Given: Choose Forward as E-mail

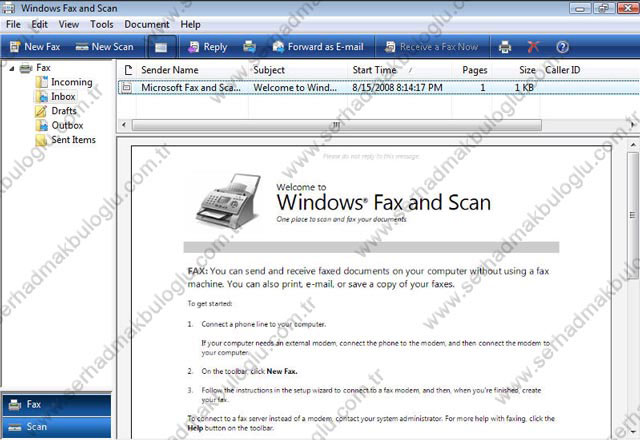Looking at the screenshot, I should tap(318, 47).
